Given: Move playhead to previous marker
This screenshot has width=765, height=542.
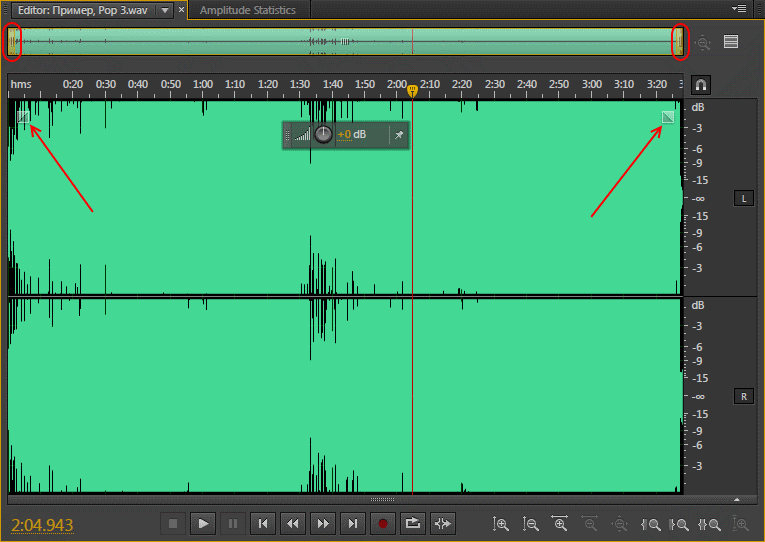Looking at the screenshot, I should coord(263,523).
